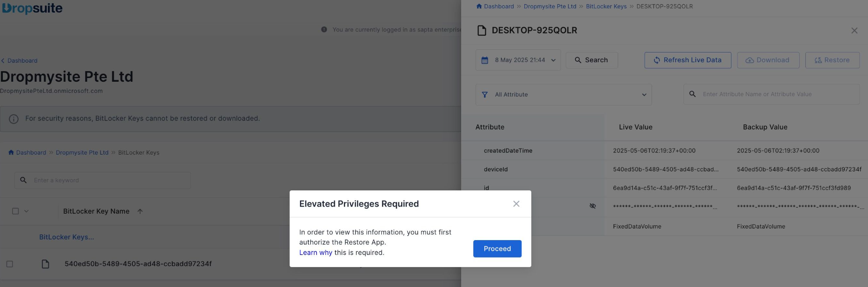Click the sort arrow next to BitLocker Key Name

(140, 211)
